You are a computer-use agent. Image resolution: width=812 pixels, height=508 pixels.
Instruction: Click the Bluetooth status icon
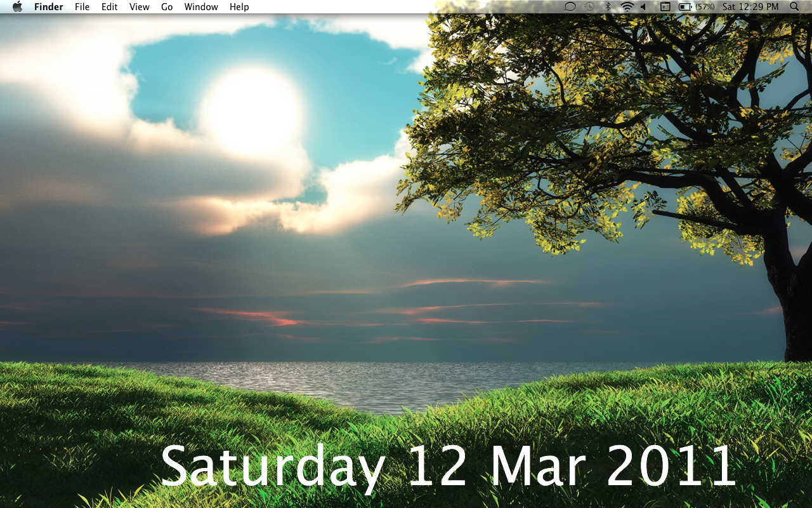pos(608,6)
